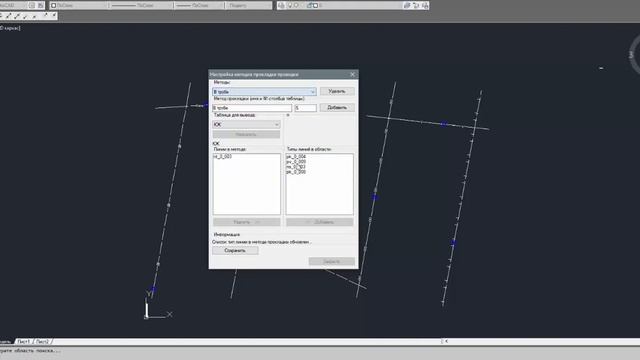
Task: Click the top 'Удалить' button beside methods dropdown
Action: (x=337, y=91)
